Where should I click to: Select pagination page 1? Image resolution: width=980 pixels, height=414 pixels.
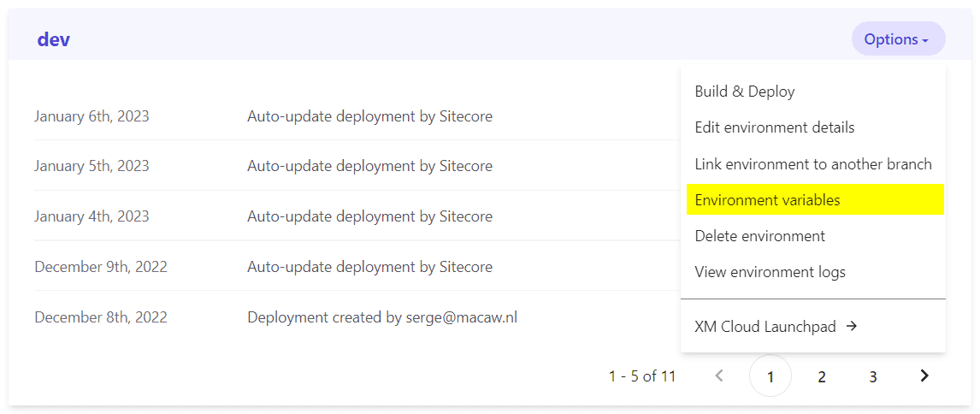pyautogui.click(x=770, y=376)
